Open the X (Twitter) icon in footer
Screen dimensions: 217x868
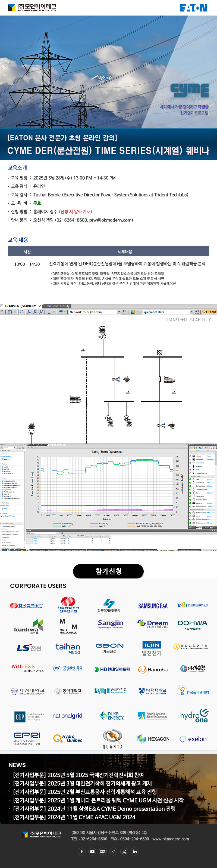(124, 851)
